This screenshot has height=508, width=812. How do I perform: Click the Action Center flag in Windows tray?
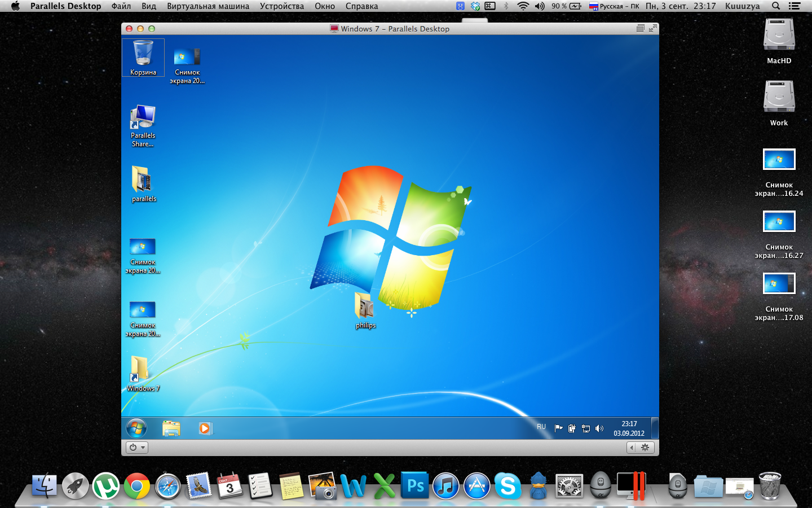559,428
